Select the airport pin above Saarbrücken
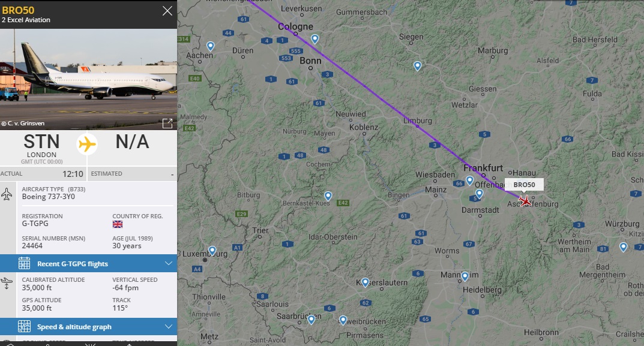 (311, 320)
